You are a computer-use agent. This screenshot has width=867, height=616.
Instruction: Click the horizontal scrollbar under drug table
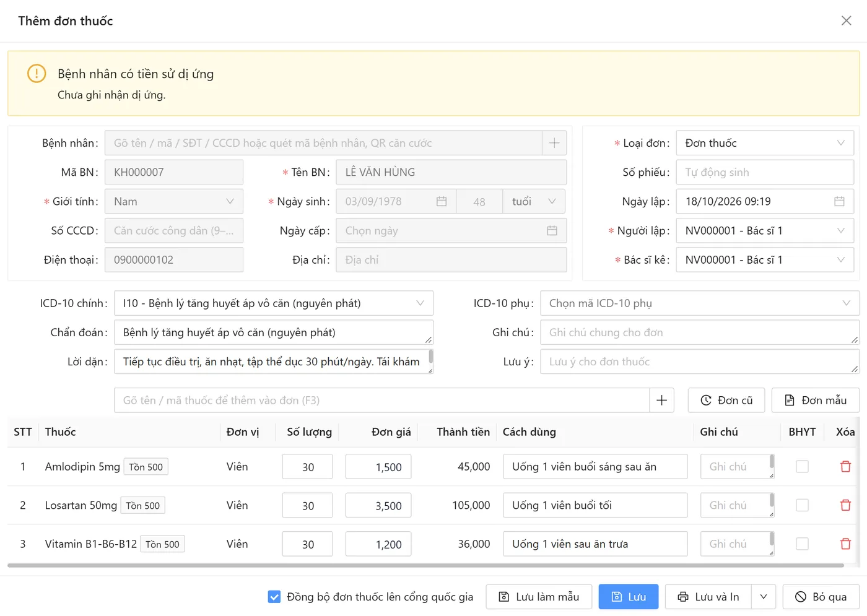(x=425, y=565)
